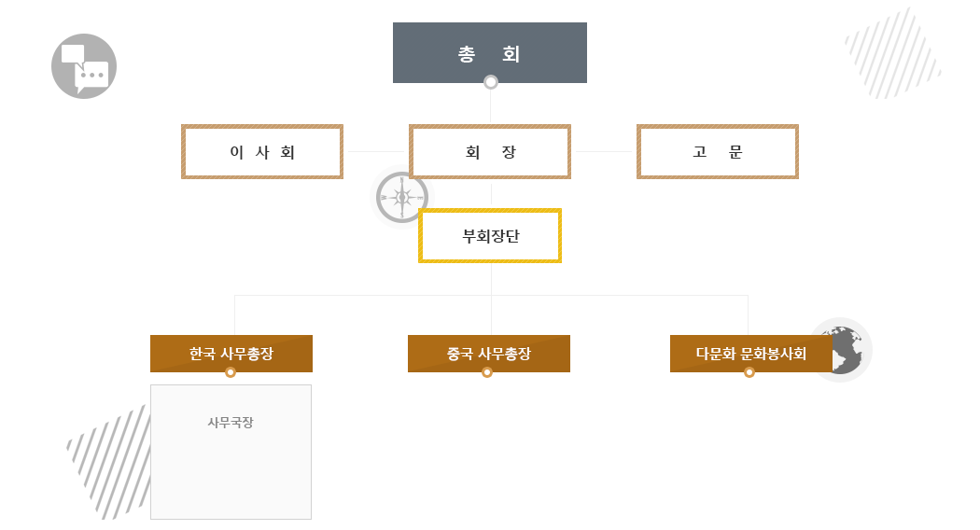This screenshot has height=530, width=980.
Task: Click the compass icon beside 회장
Action: click(401, 198)
